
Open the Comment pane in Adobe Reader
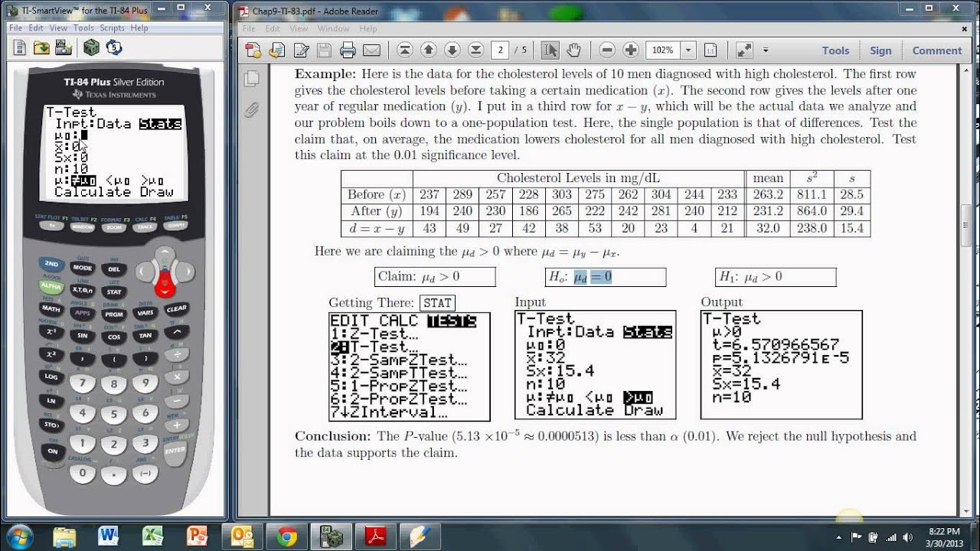coord(936,51)
